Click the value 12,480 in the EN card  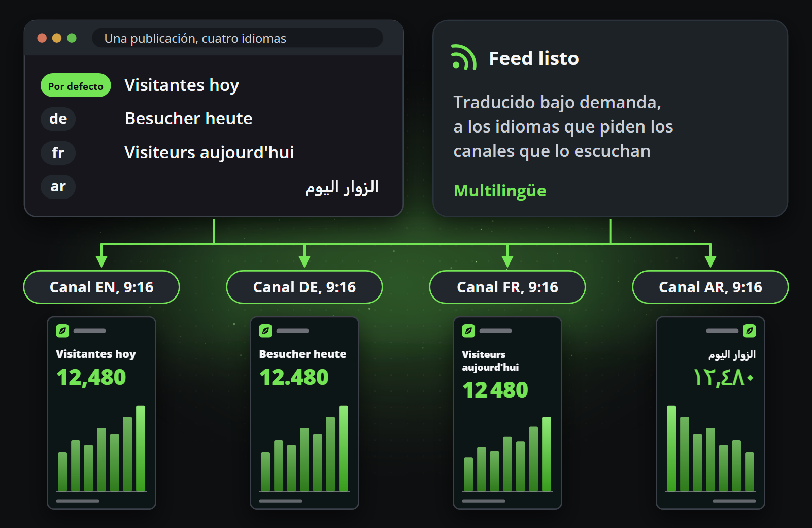tap(91, 377)
